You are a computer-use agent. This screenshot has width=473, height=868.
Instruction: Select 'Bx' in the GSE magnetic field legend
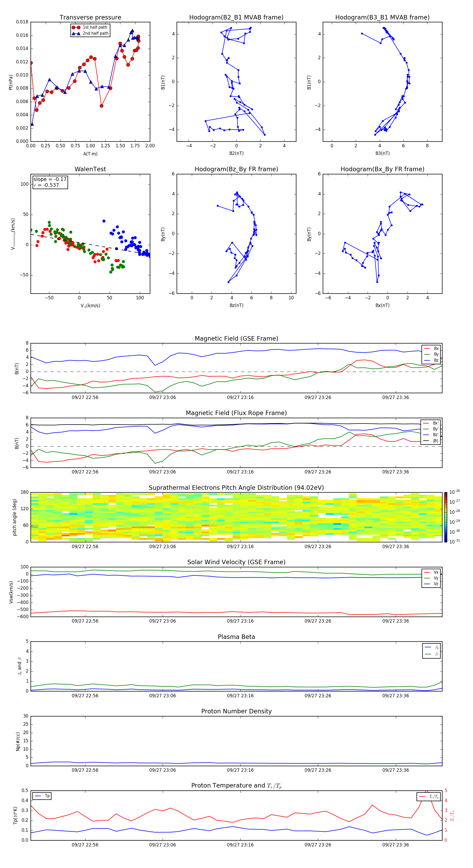tap(431, 349)
